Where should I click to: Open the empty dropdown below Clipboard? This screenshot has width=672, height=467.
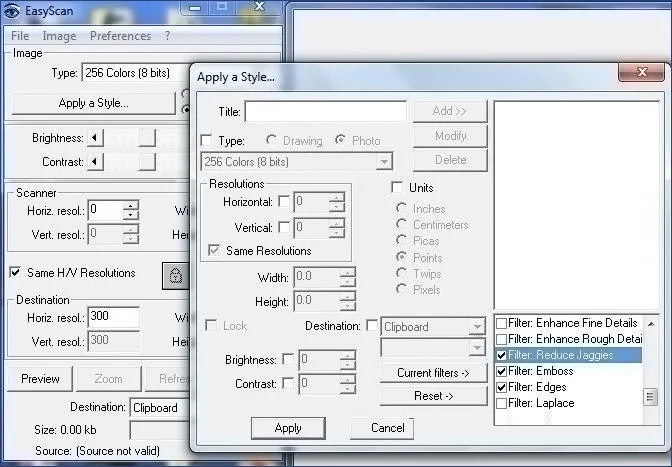pyautogui.click(x=477, y=347)
